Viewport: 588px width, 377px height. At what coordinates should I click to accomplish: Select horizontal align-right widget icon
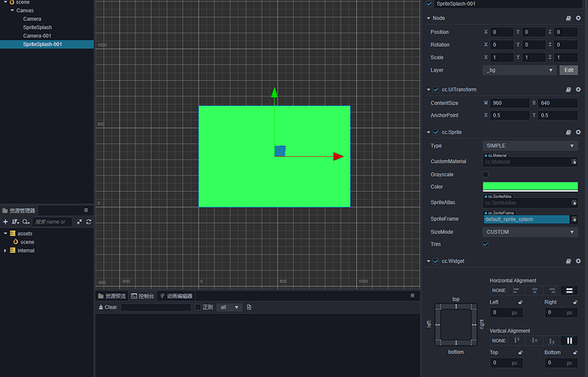point(551,290)
